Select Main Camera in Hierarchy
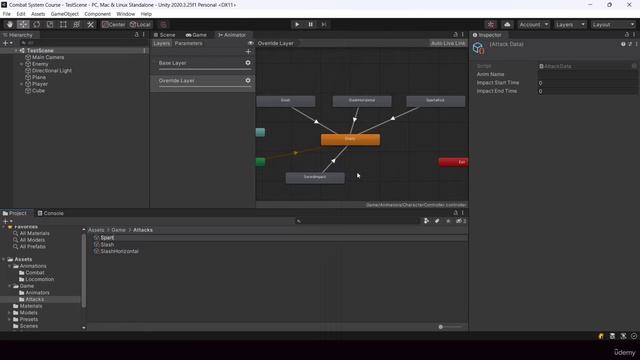The height and width of the screenshot is (360, 640). [x=48, y=57]
